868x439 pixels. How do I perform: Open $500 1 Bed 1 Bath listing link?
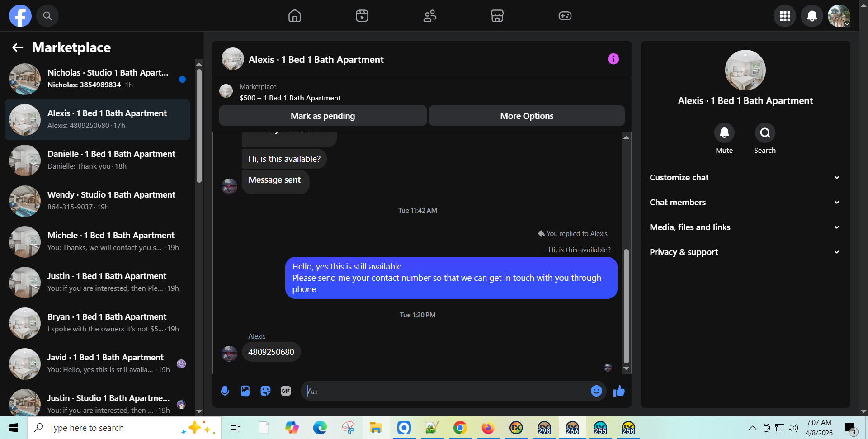290,98
